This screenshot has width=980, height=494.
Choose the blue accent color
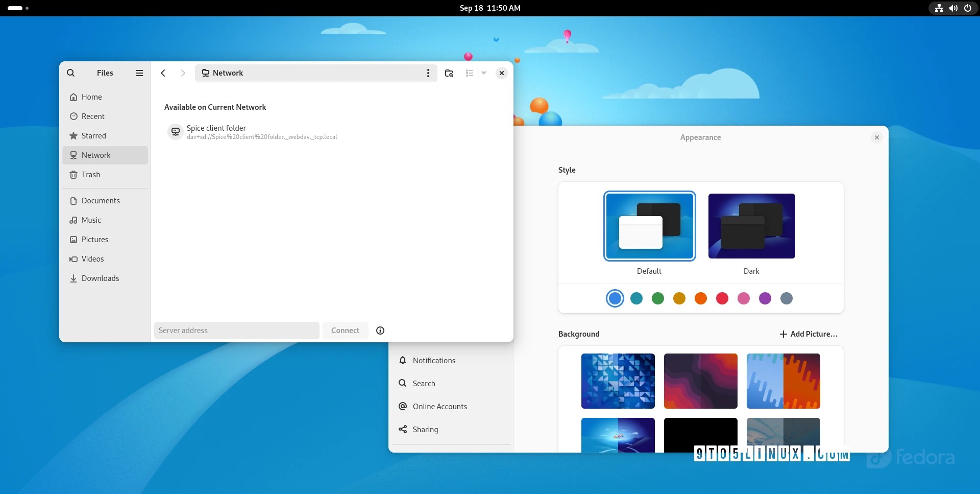coord(615,298)
